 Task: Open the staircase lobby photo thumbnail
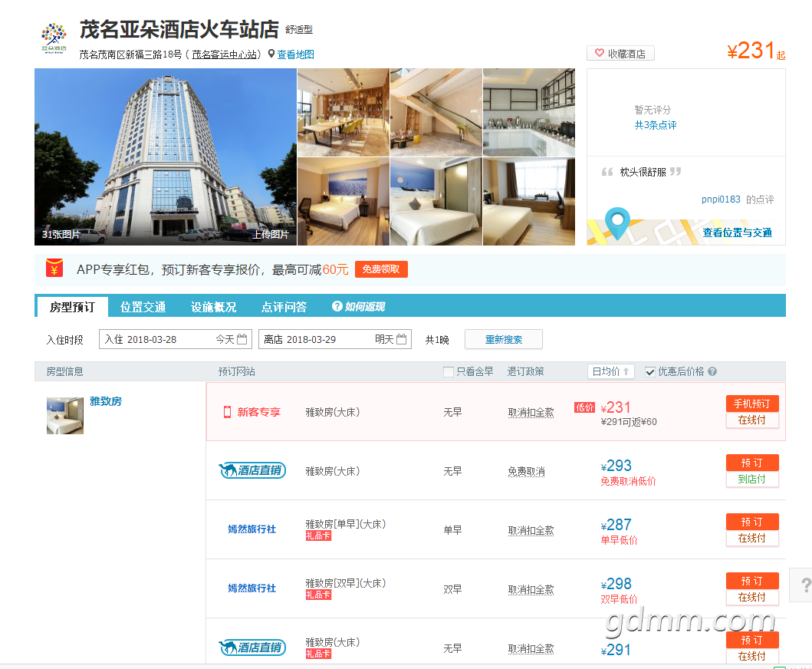coord(436,113)
